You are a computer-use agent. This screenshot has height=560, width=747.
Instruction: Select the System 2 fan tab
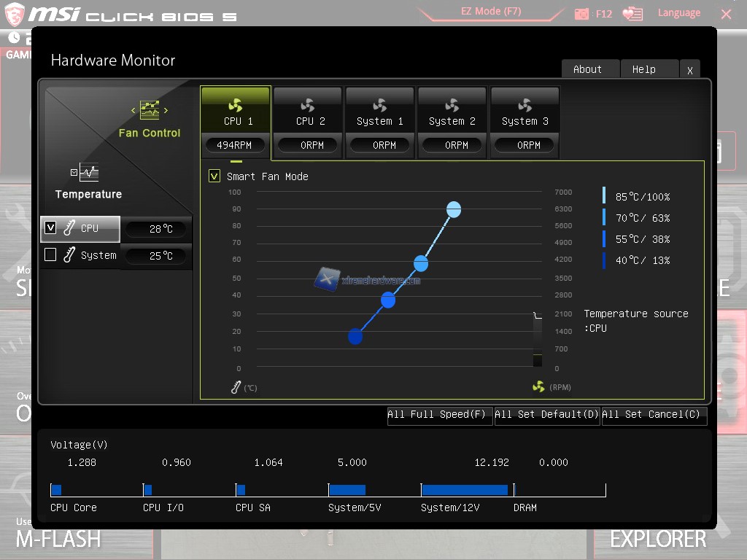point(452,121)
